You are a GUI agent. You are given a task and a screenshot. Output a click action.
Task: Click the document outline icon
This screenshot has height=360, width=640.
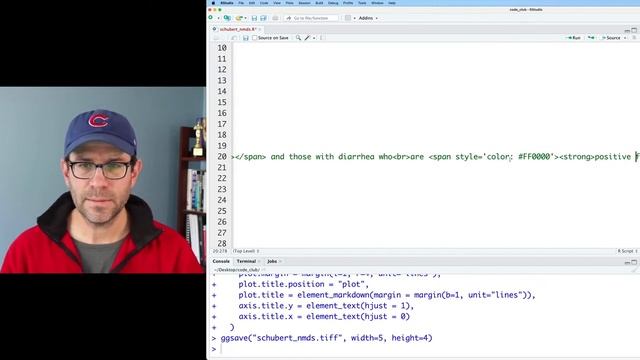(x=634, y=38)
